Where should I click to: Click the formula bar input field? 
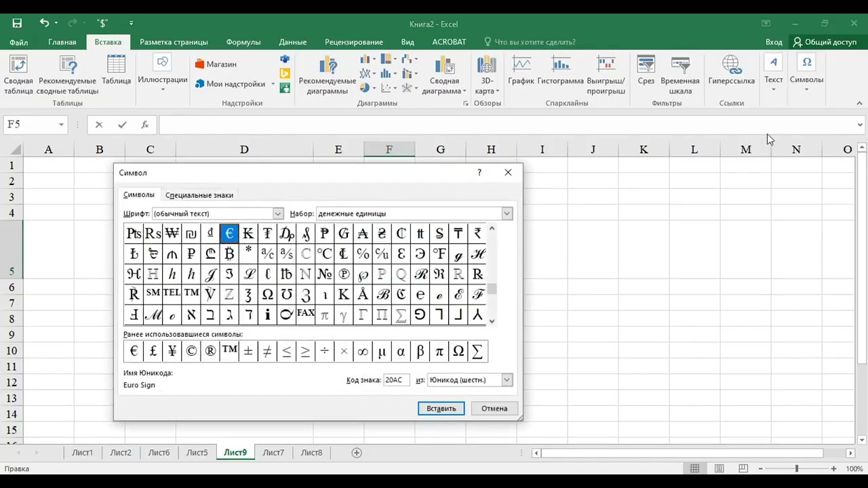[507, 125]
